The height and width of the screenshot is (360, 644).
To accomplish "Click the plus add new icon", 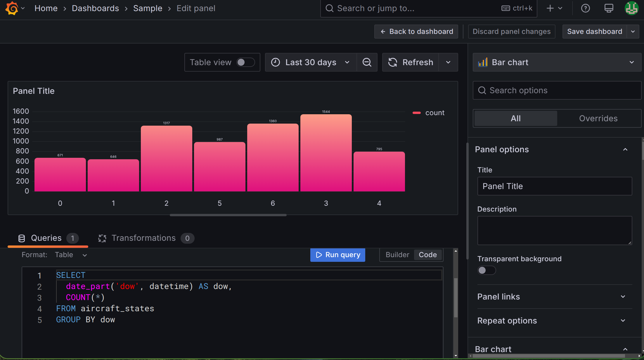I will (550, 8).
